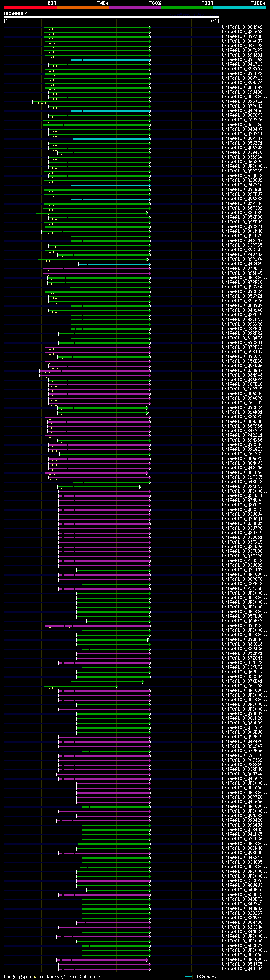The height and width of the screenshot is (980, 270).
Task: Choose entry UniRef100_Q5TLU8
Action: tap(242, 617)
